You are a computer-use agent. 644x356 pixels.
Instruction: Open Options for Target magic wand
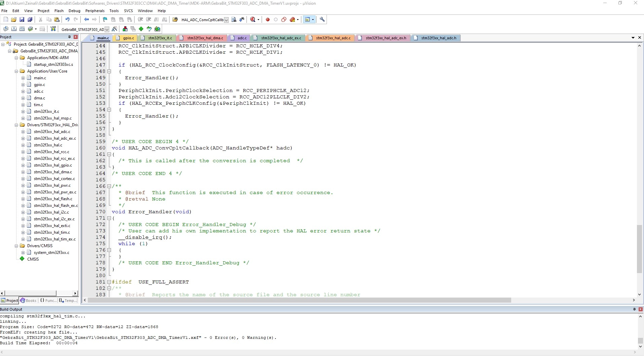114,29
